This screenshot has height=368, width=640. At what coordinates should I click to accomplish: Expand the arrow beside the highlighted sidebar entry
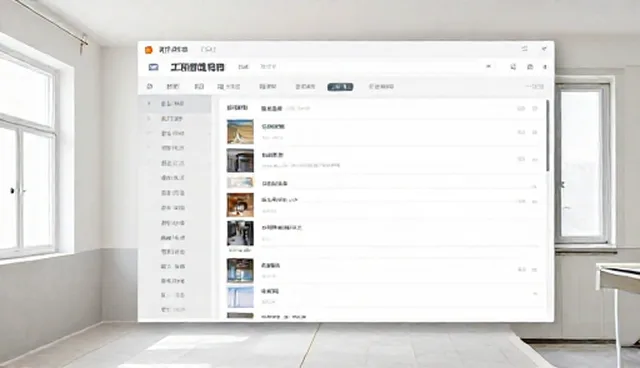point(149,104)
